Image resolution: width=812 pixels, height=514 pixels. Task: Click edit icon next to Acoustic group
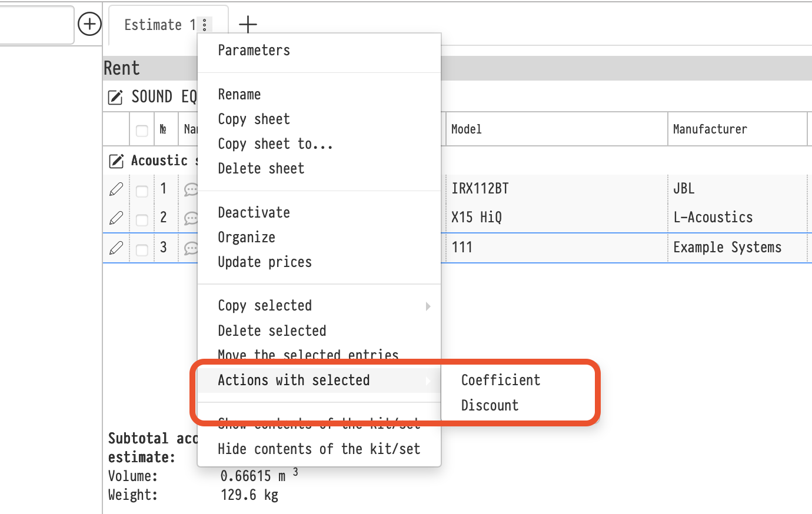(x=117, y=161)
